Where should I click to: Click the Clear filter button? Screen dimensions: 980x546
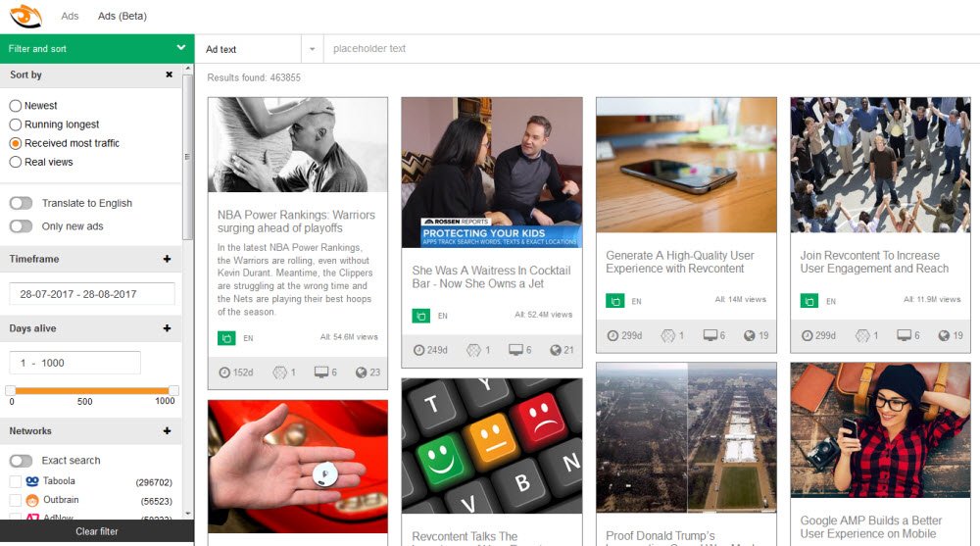(x=97, y=531)
